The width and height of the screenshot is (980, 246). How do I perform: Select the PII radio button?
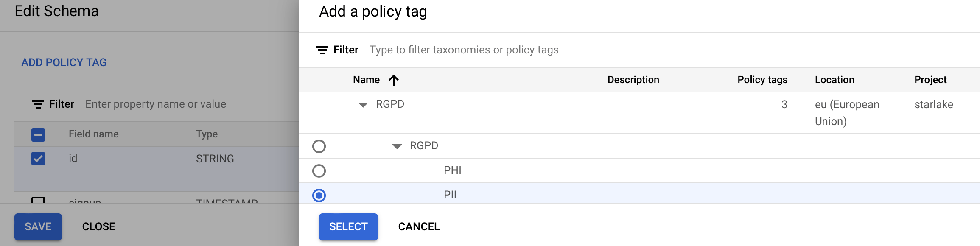pos(319,196)
